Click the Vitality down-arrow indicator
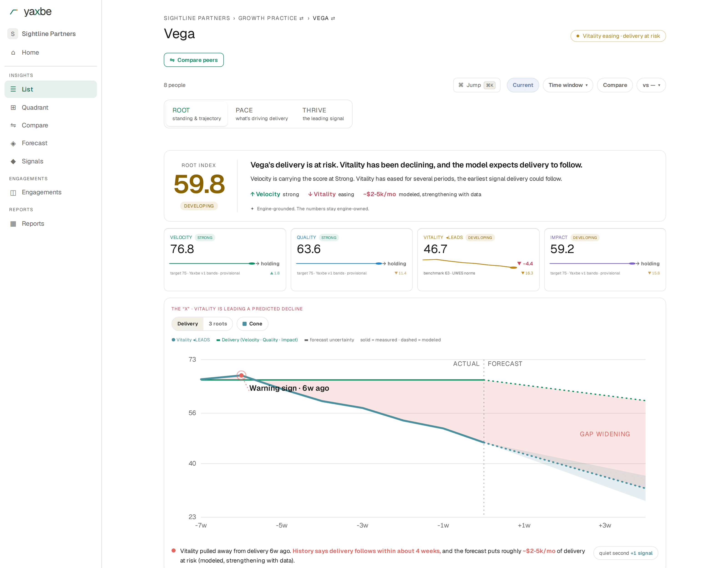This screenshot has height=568, width=728. click(x=310, y=194)
